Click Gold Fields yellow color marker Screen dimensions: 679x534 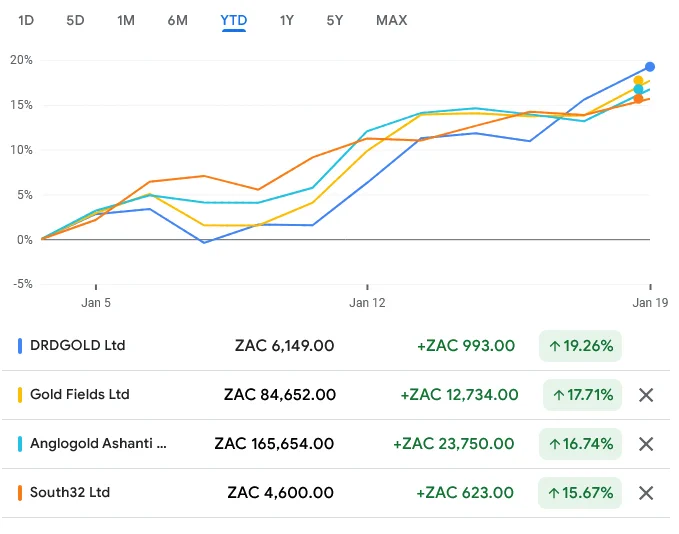click(20, 395)
